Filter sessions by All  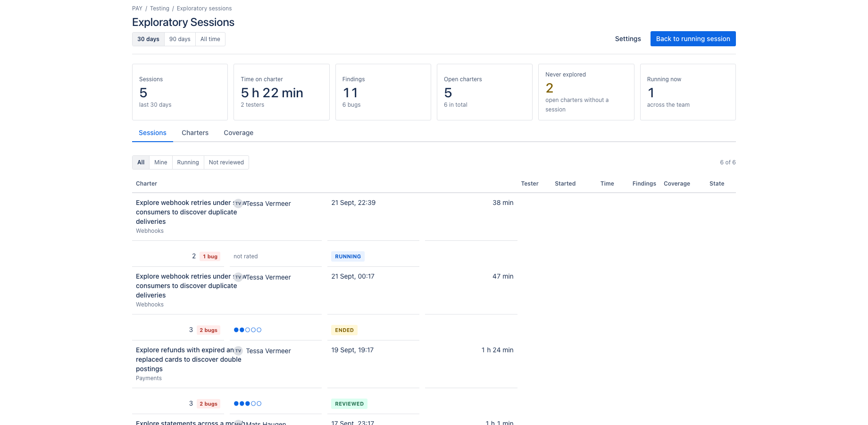tap(141, 162)
